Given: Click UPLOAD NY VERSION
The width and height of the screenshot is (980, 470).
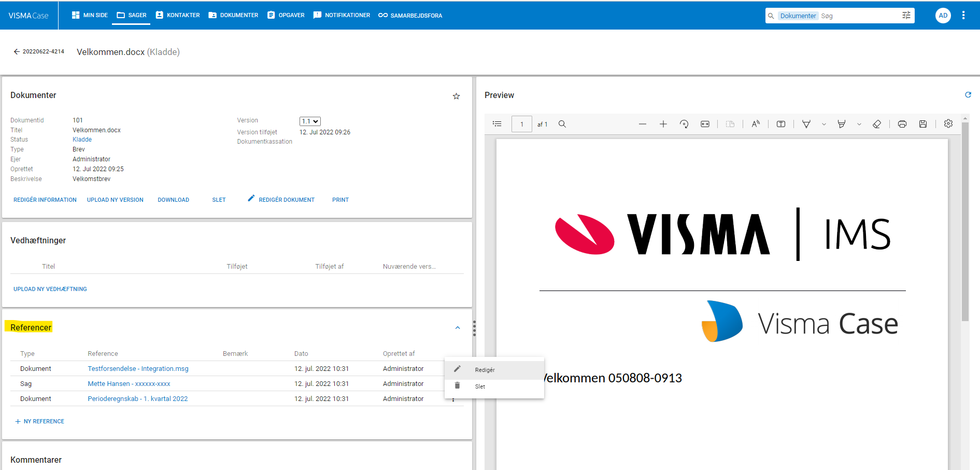Looking at the screenshot, I should [115, 200].
